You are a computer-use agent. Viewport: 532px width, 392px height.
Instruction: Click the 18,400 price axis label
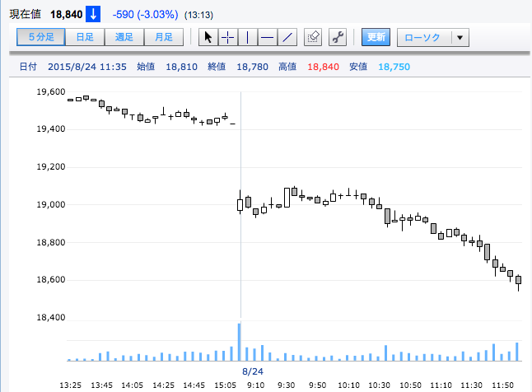click(51, 317)
